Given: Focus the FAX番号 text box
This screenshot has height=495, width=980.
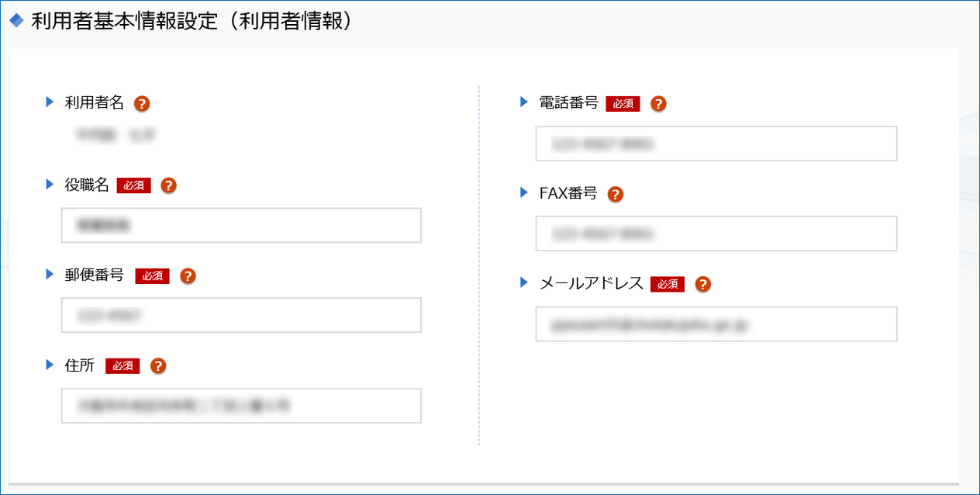Looking at the screenshot, I should 716,234.
